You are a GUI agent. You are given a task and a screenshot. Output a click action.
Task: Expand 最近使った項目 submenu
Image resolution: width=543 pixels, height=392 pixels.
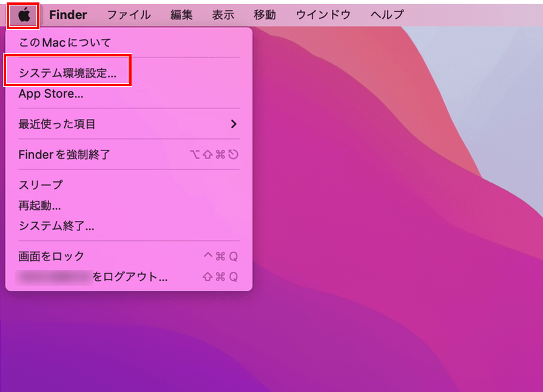click(x=129, y=124)
